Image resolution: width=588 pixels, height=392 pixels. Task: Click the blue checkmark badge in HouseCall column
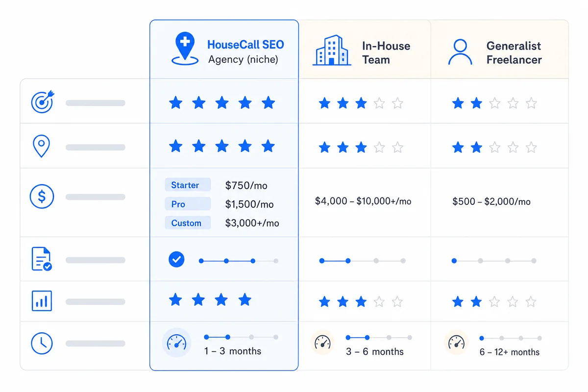[176, 259]
